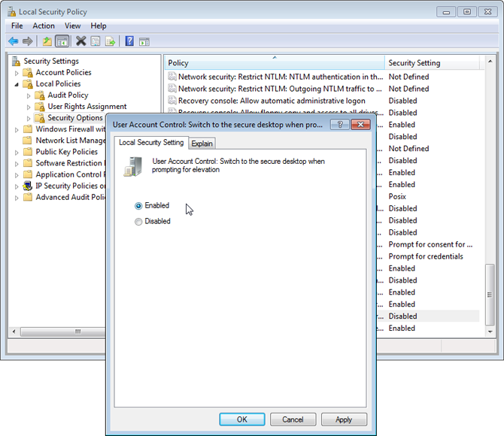
Task: Expand the Windows Firewall node
Action: (x=17, y=129)
